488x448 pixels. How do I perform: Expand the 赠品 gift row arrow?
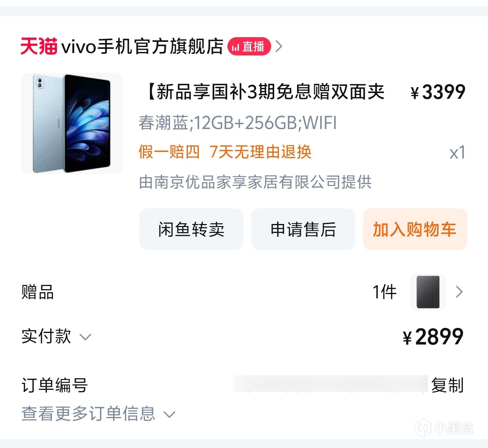point(459,292)
